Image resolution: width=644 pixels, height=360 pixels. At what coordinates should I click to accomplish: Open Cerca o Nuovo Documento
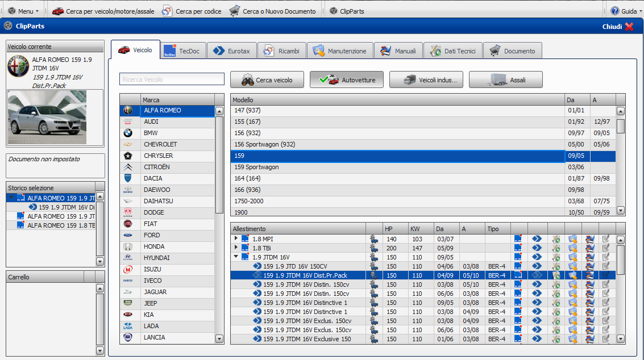(x=273, y=11)
